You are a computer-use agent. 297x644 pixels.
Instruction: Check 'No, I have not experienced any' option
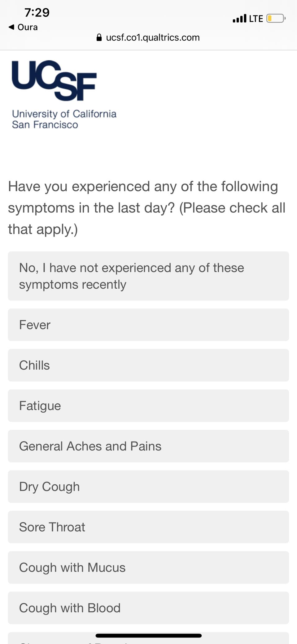(148, 276)
